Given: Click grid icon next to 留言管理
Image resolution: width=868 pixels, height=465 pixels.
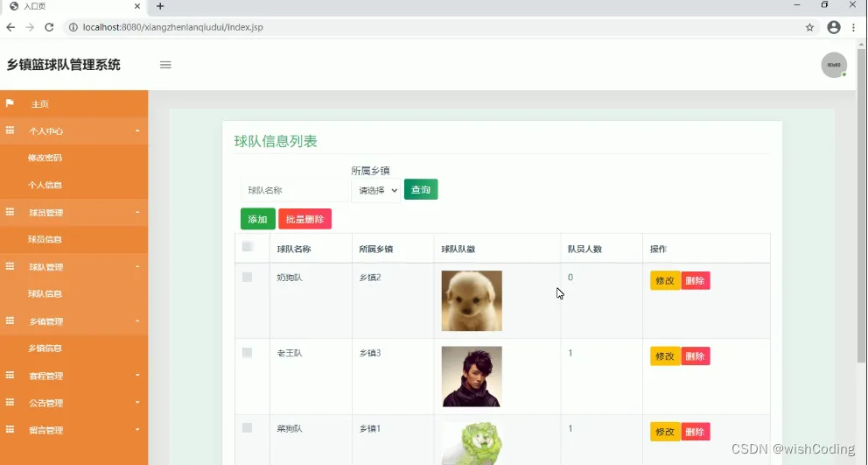Looking at the screenshot, I should click(10, 429).
